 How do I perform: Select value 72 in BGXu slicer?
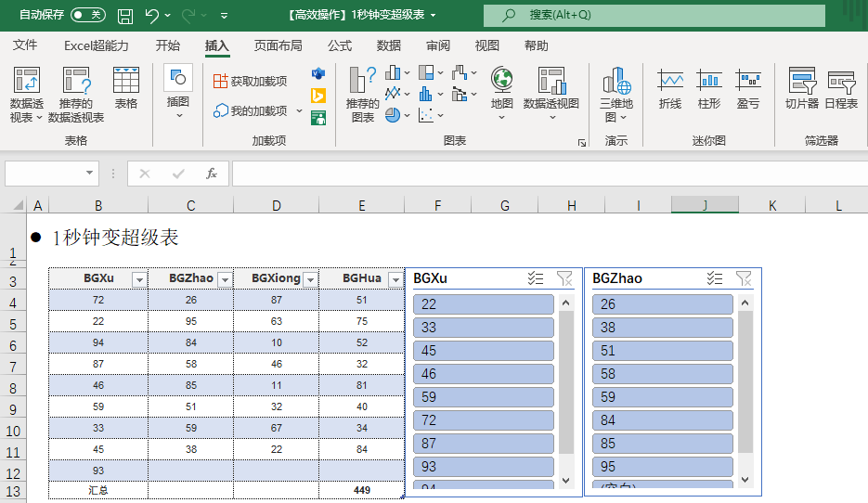click(x=484, y=420)
